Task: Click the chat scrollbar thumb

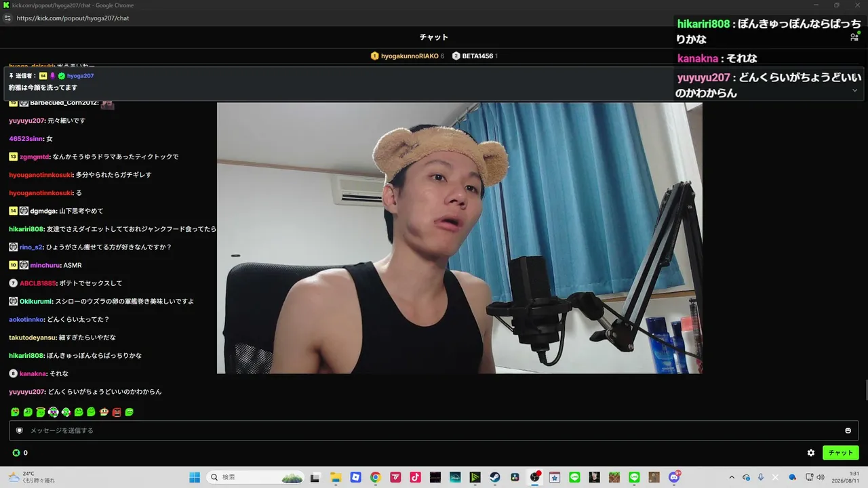Action: click(x=865, y=390)
